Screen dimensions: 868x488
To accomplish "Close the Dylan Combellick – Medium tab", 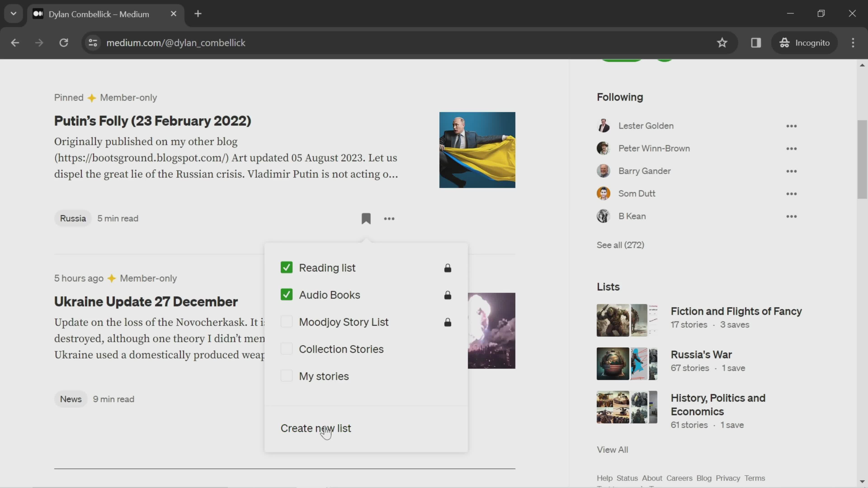I will coord(174,14).
